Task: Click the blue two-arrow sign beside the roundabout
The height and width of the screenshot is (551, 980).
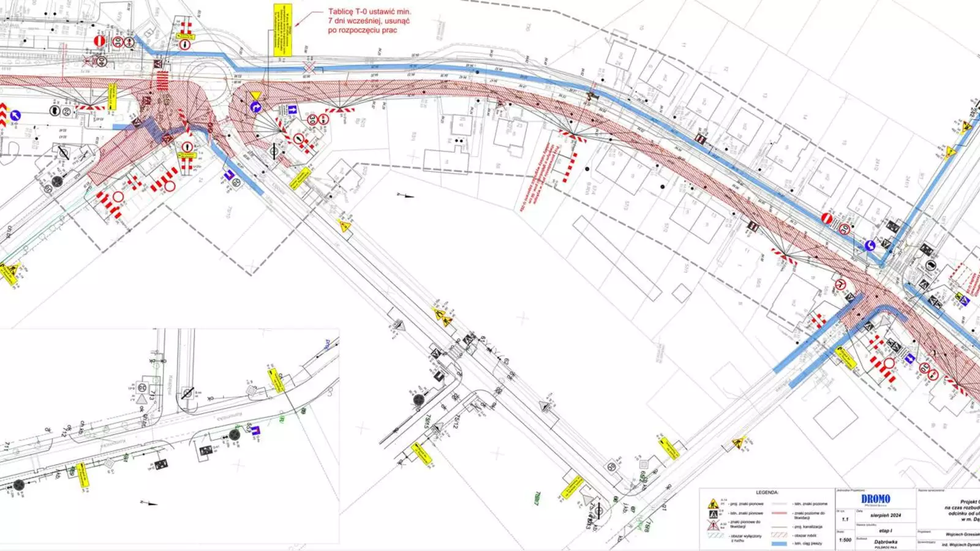Action: point(293,110)
